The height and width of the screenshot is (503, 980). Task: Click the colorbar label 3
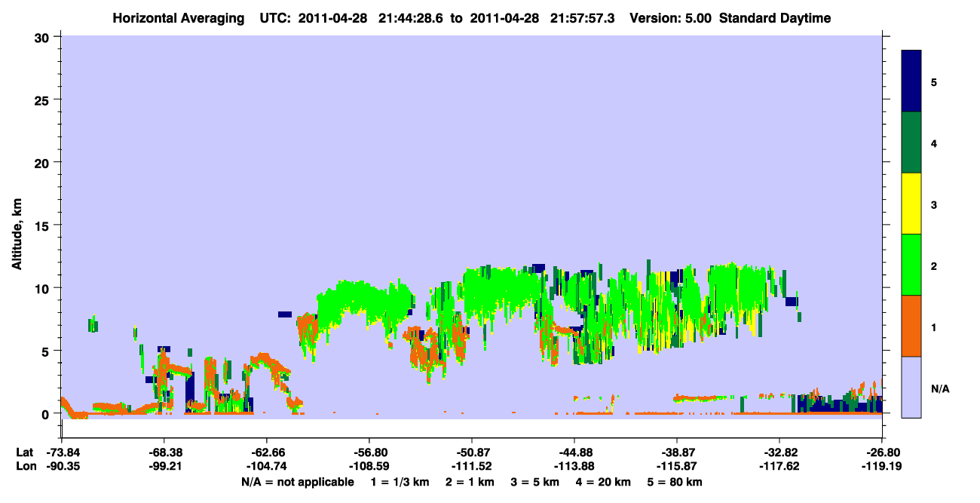pyautogui.click(x=933, y=204)
